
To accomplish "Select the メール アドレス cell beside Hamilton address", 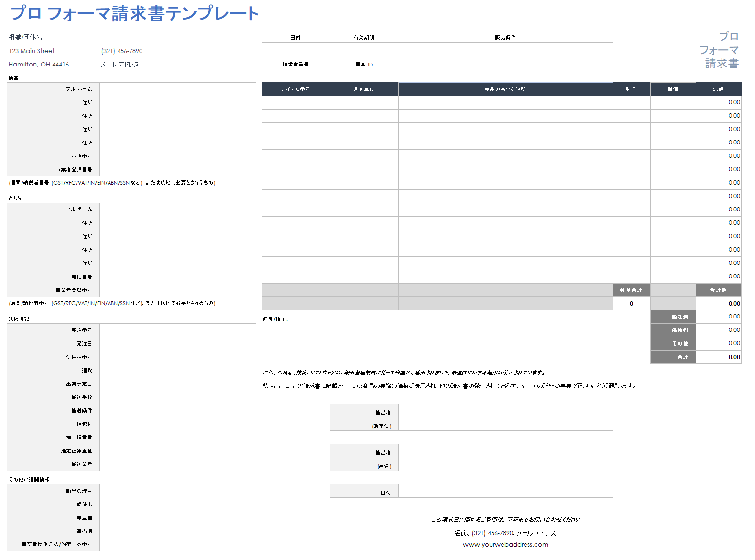I will [120, 64].
